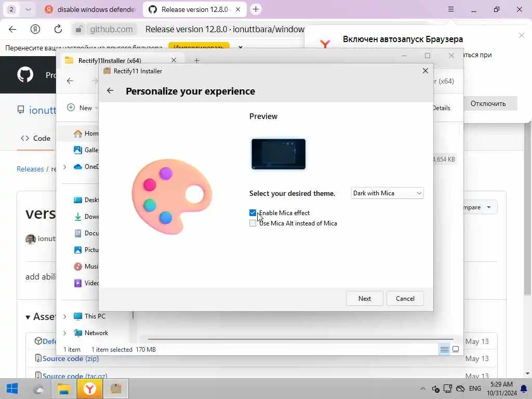This screenshot has width=532, height=399.
Task: Open the Windows Start menu
Action: (x=12, y=389)
